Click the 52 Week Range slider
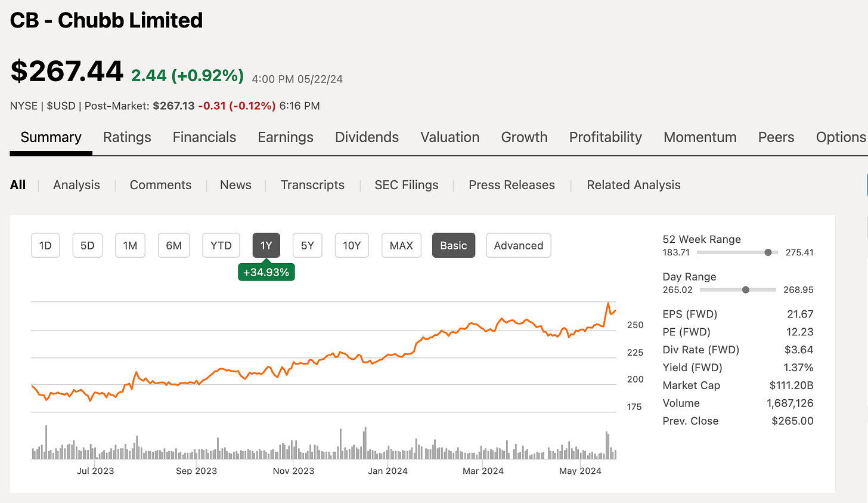 click(x=737, y=252)
